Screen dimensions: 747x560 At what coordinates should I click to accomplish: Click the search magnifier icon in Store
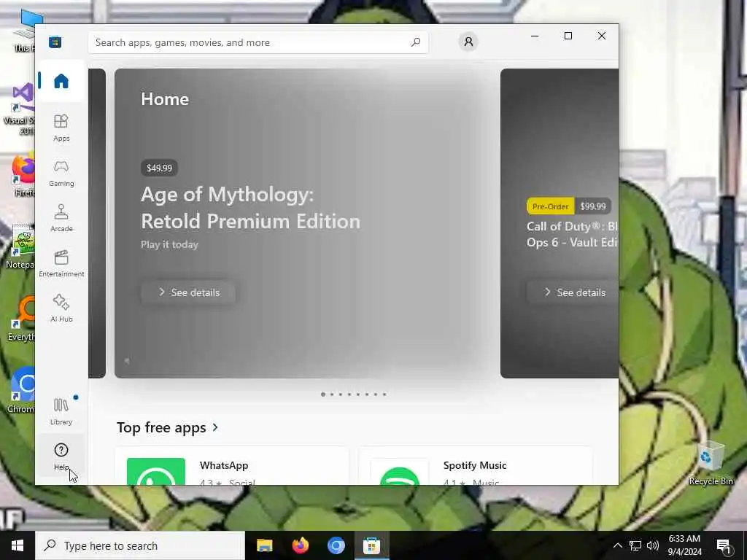[x=415, y=42]
